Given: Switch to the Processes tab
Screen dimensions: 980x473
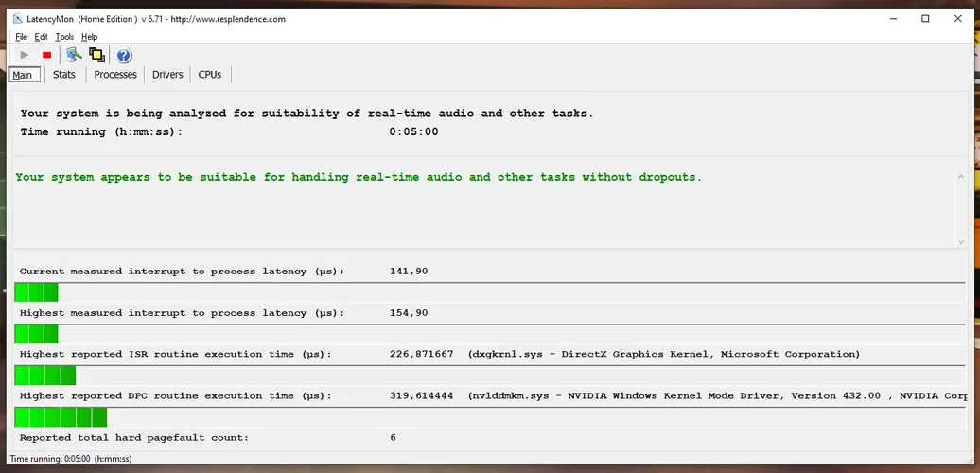Looking at the screenshot, I should point(115,75).
